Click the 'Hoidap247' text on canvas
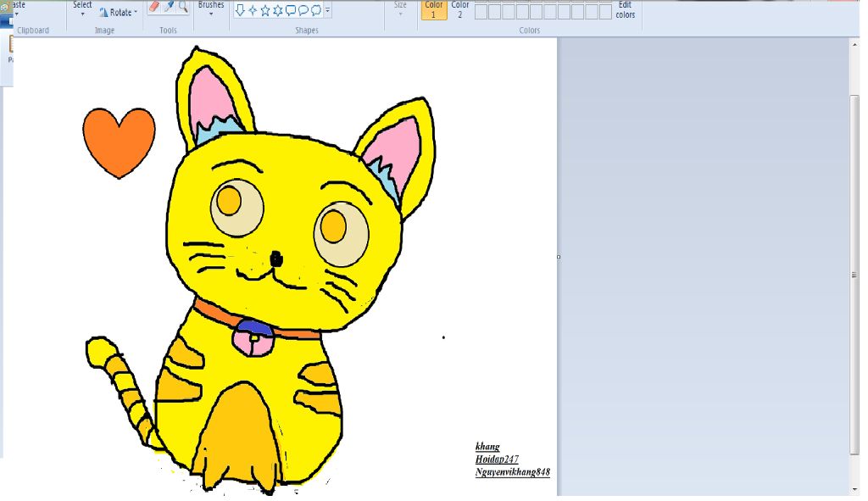 497,459
